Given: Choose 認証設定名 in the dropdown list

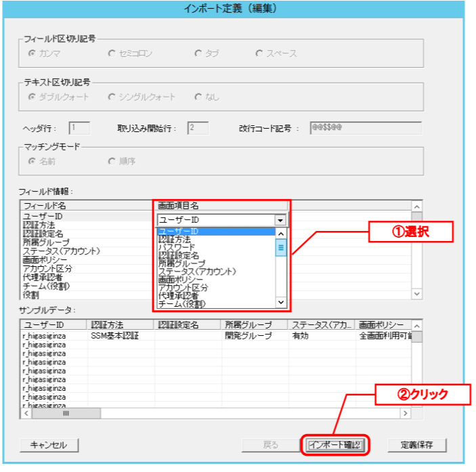Looking at the screenshot, I should [x=216, y=255].
